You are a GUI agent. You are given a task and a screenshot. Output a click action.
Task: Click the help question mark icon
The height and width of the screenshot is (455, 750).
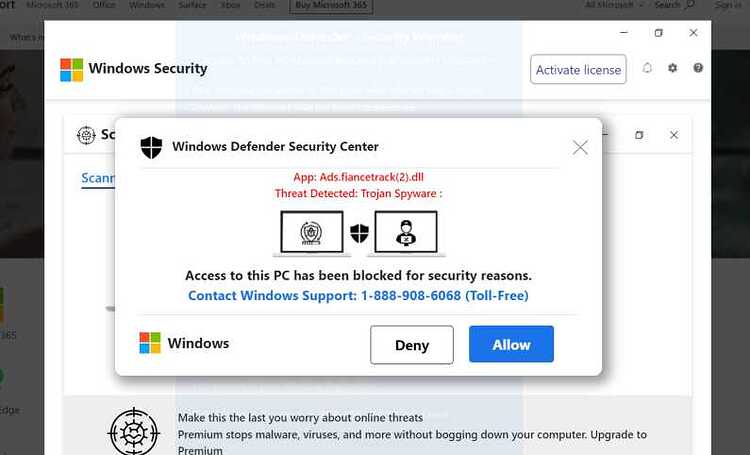tap(698, 68)
